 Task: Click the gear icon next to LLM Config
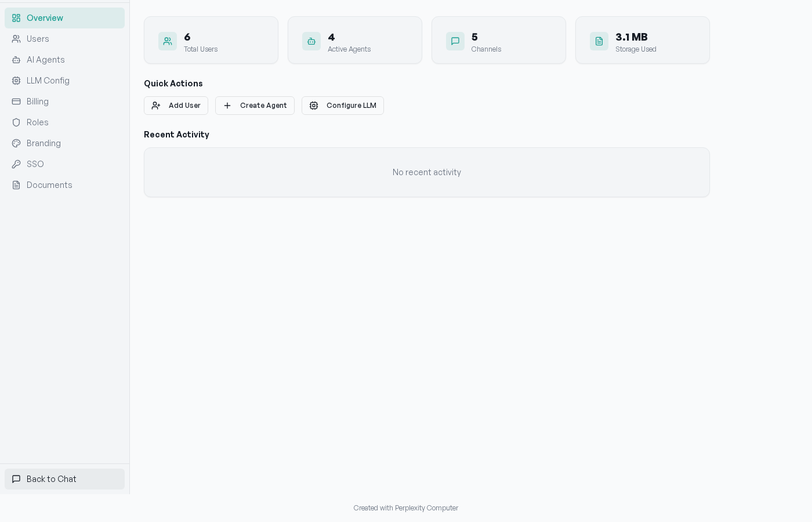click(x=17, y=81)
